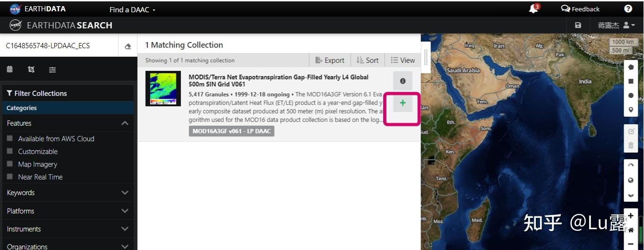The image size is (644, 250).
Task: Click the 1 Matching Collection heading
Action: (x=184, y=45)
